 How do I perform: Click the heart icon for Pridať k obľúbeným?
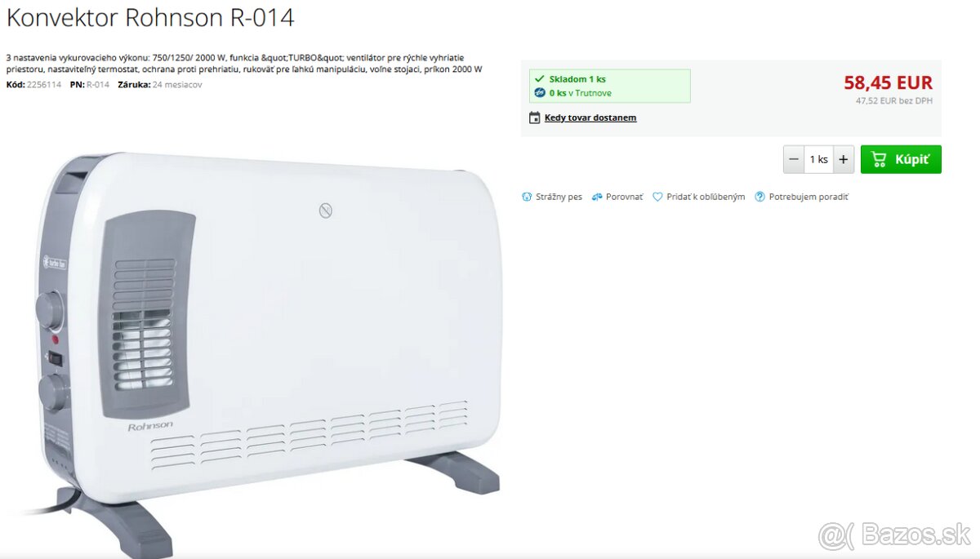pyautogui.click(x=657, y=197)
